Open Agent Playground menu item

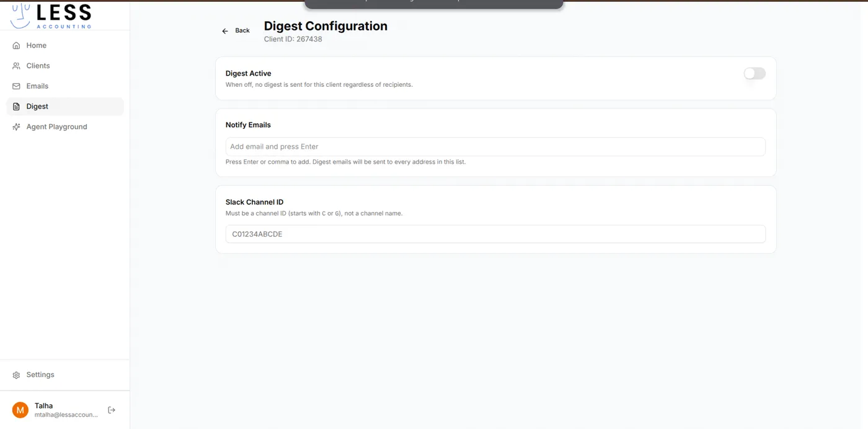point(65,127)
